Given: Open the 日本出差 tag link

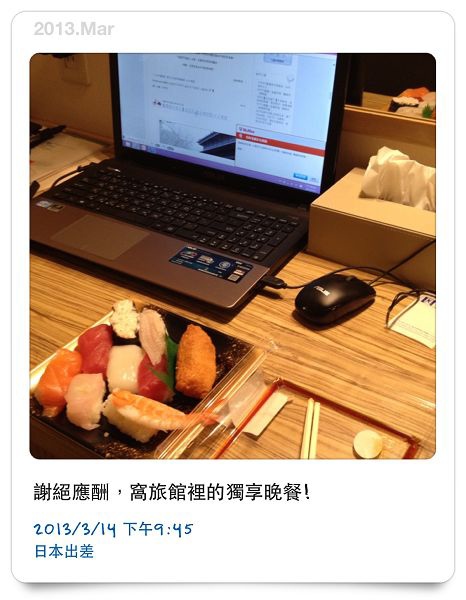Looking at the screenshot, I should (64, 551).
